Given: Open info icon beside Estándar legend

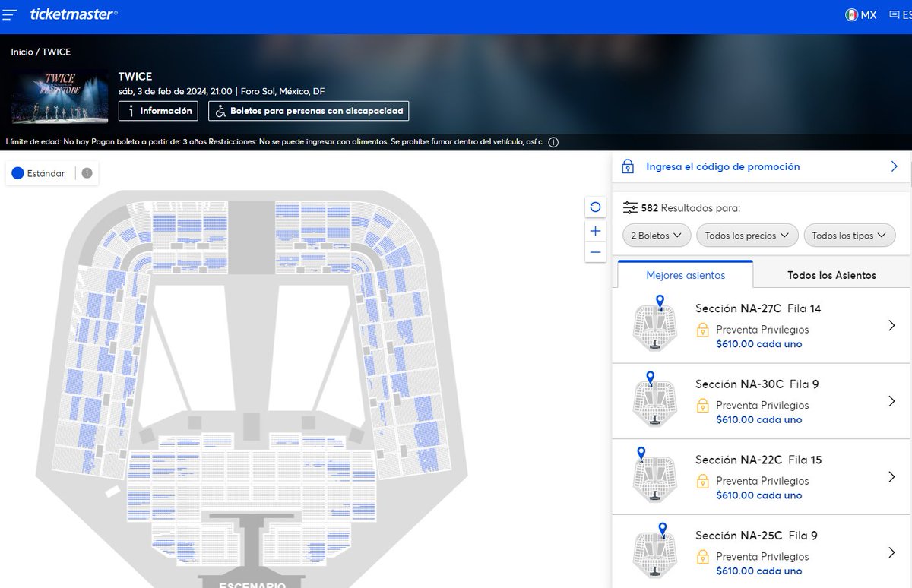Looking at the screenshot, I should (x=87, y=173).
